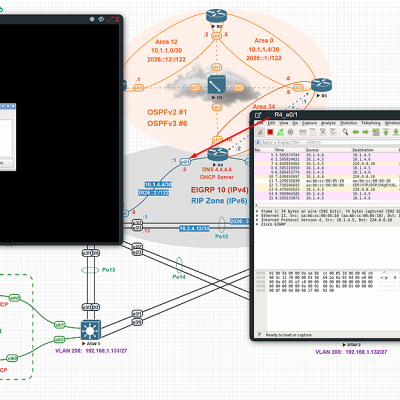This screenshot has height=400, width=400.
Task: Select router R2 at top of topology
Action: click(x=216, y=16)
